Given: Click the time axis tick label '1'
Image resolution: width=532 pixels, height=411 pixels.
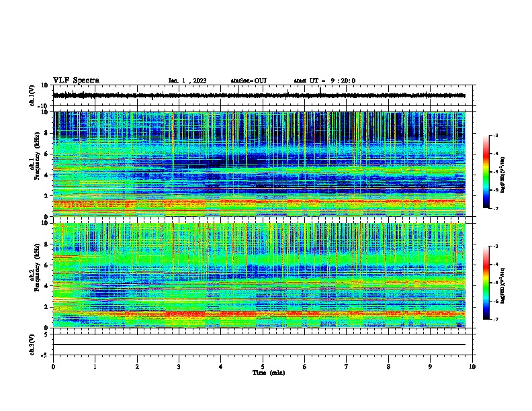Looking at the screenshot, I should coord(95,367).
